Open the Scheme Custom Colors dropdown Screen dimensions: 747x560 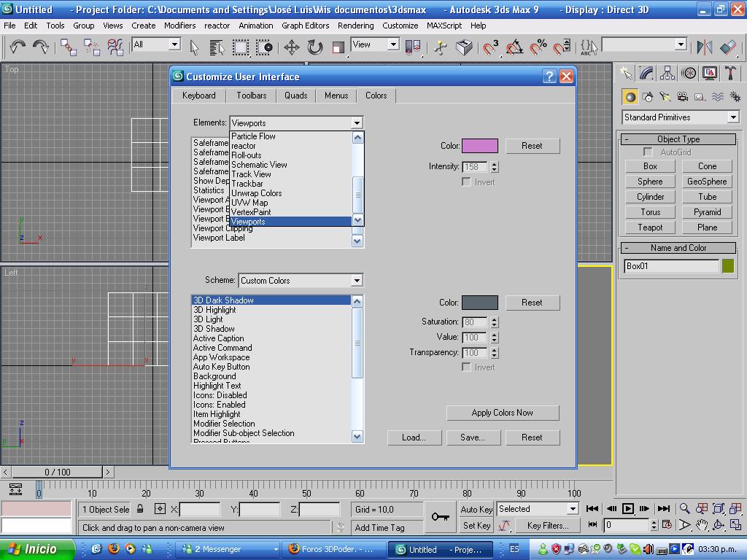301,281
